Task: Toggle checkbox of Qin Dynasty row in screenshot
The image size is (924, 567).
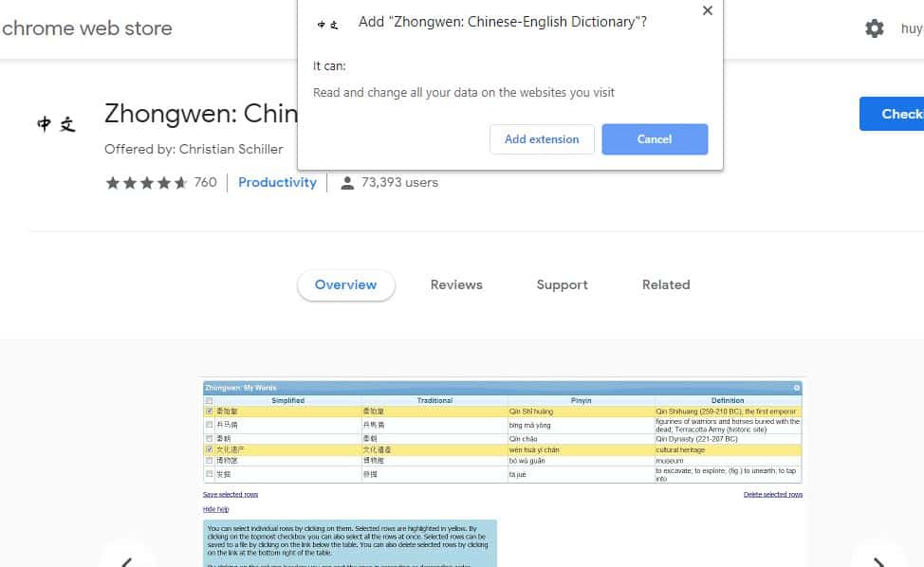Action: point(210,439)
